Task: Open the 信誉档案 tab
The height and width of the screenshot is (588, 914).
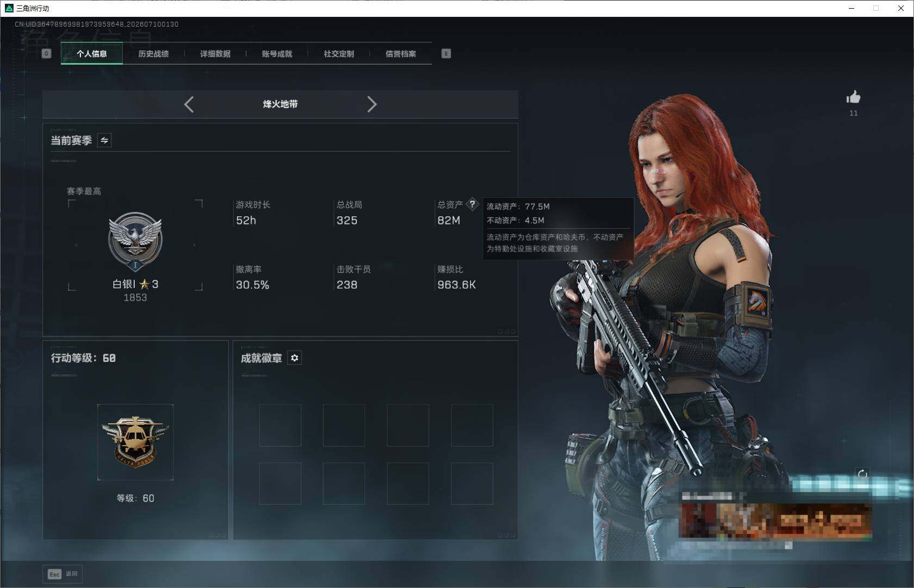Action: (x=401, y=53)
